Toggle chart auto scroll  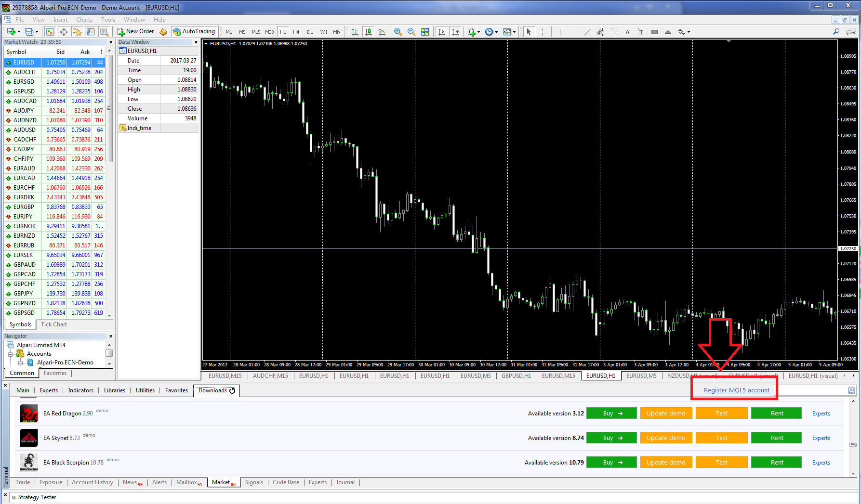click(442, 32)
